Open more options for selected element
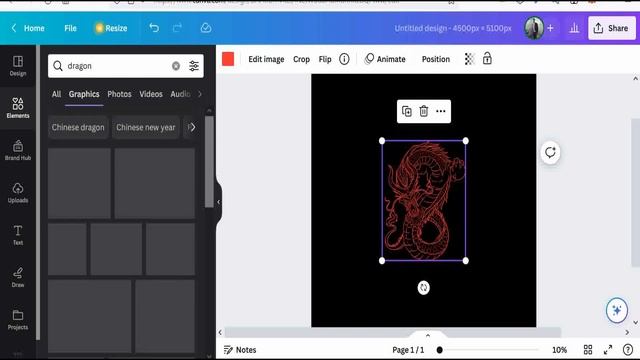The width and height of the screenshot is (640, 360). tap(440, 111)
